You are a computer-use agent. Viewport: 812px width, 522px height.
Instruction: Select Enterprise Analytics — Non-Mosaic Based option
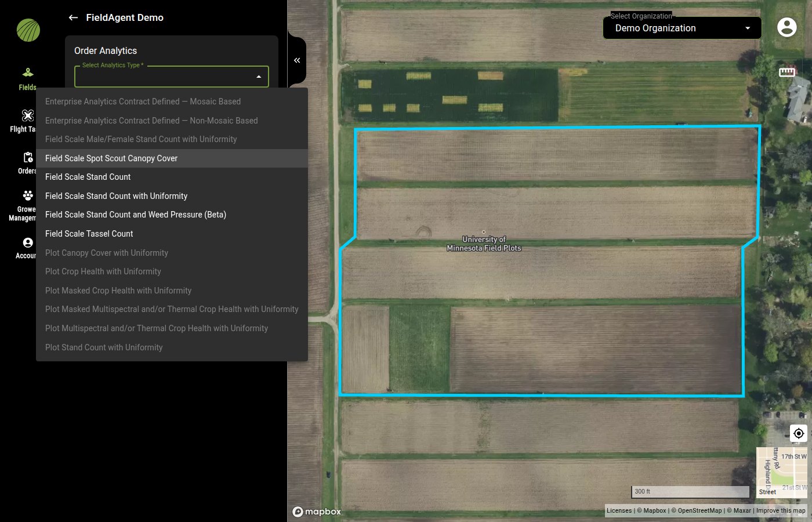coord(172,121)
